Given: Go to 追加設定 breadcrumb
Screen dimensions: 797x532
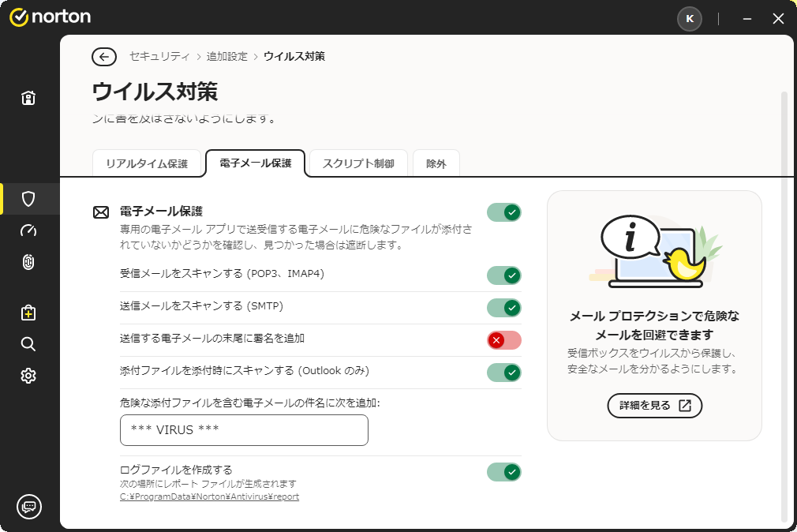Looking at the screenshot, I should pyautogui.click(x=226, y=57).
